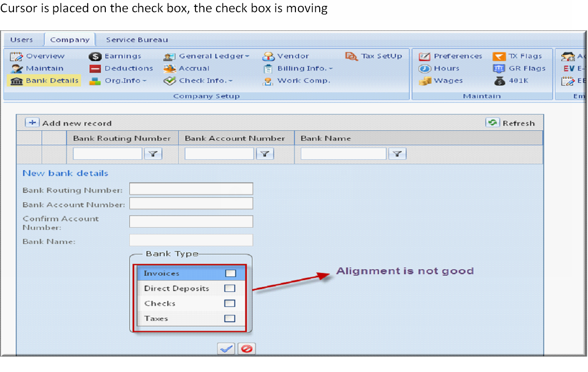Viewport: 588px width, 372px height.
Task: Click the Org.Info icon
Action: pos(95,81)
